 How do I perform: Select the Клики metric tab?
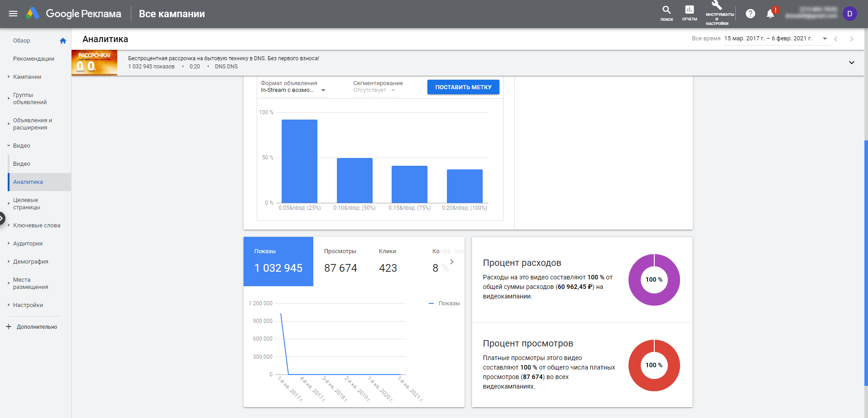pyautogui.click(x=388, y=261)
